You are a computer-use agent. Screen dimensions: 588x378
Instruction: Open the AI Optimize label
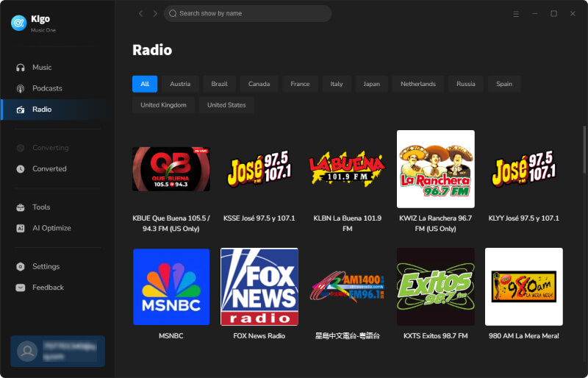pos(51,228)
